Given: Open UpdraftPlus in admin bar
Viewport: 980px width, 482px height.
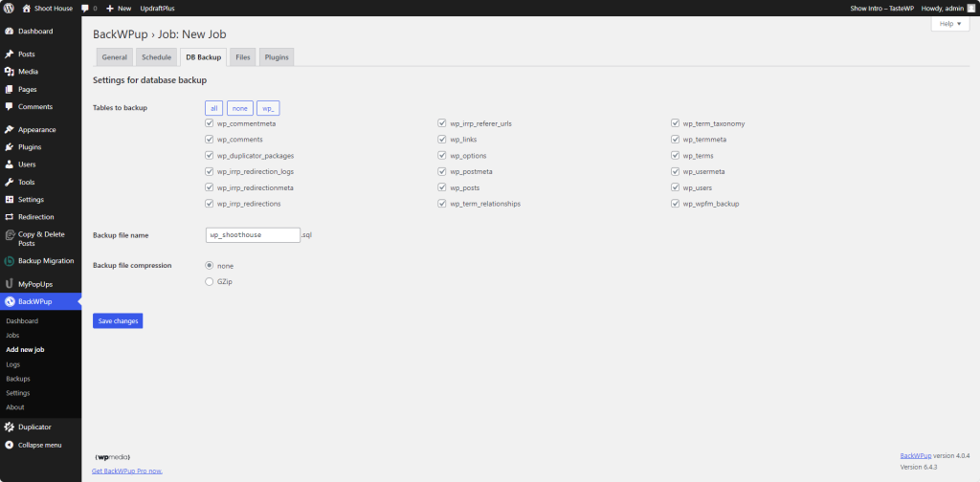Looking at the screenshot, I should [158, 8].
